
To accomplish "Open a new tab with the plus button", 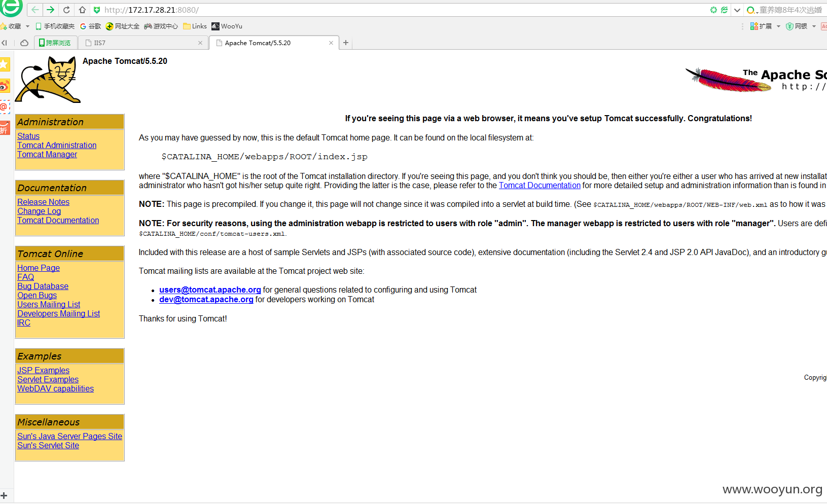I will [346, 43].
